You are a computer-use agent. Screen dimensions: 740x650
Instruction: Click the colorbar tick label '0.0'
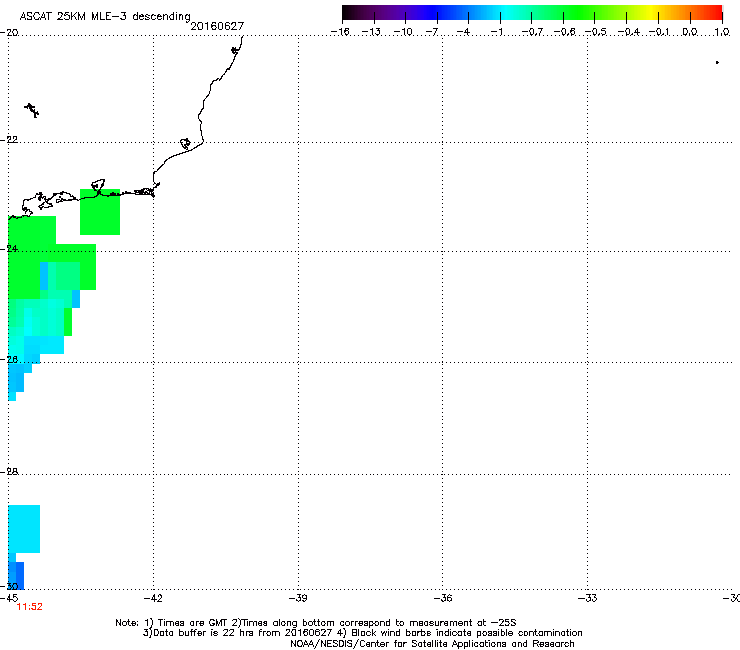coord(690,32)
